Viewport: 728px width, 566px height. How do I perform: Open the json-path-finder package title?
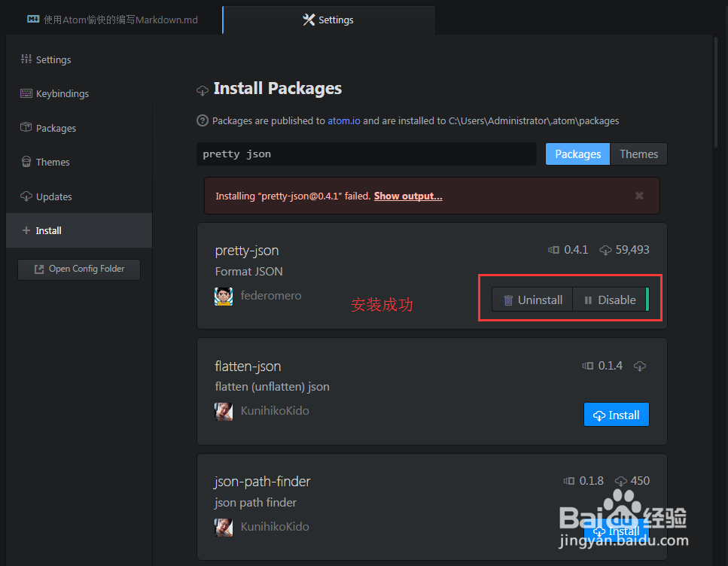pyautogui.click(x=262, y=482)
